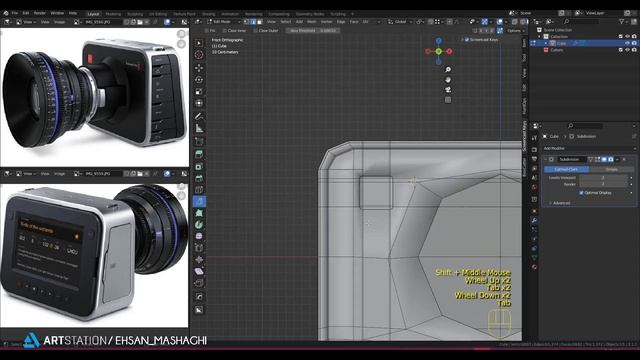Viewport: 640px width, 360px height.
Task: Toggle the Fill checkbox
Action: [x=207, y=31]
